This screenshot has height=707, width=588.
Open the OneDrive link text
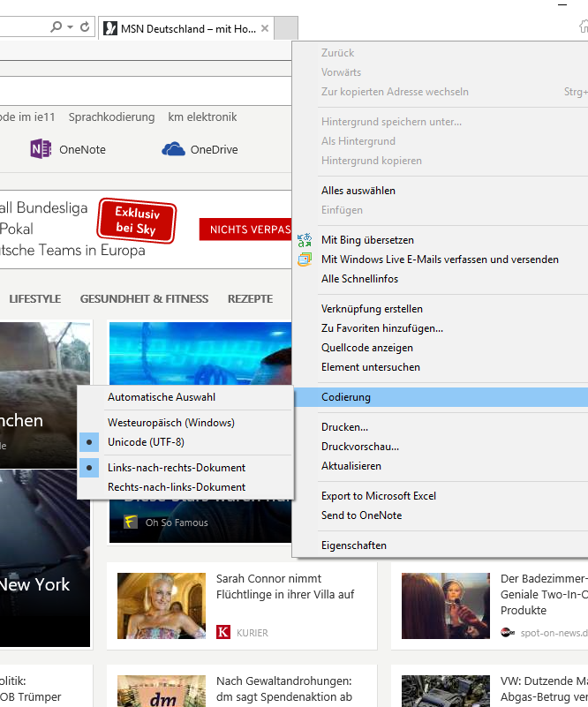(x=215, y=150)
